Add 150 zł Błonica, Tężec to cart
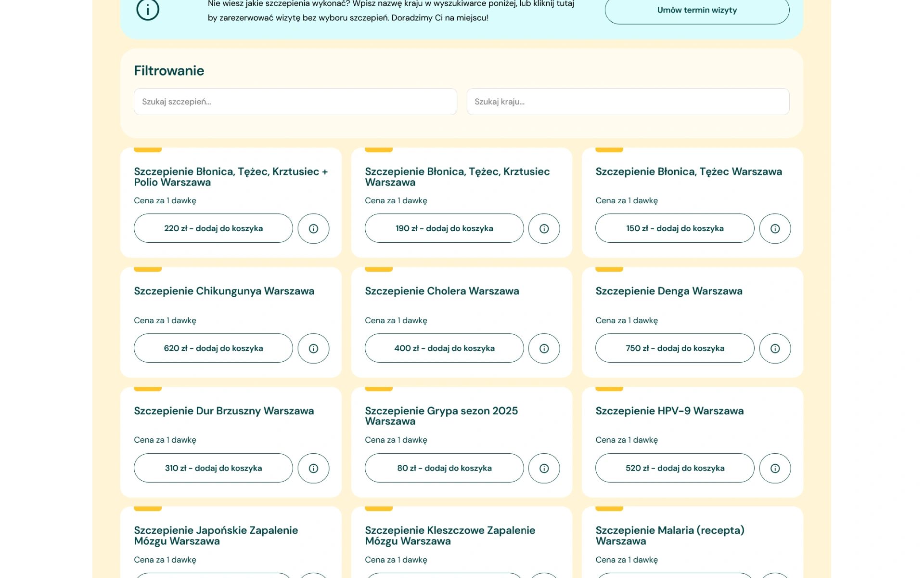This screenshot has width=924, height=578. (x=674, y=228)
